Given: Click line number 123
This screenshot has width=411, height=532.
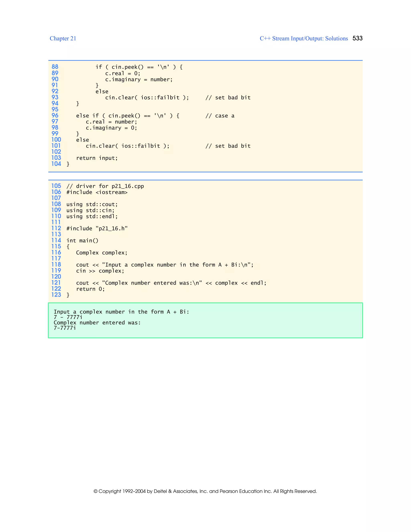Looking at the screenshot, I should click(56, 295).
